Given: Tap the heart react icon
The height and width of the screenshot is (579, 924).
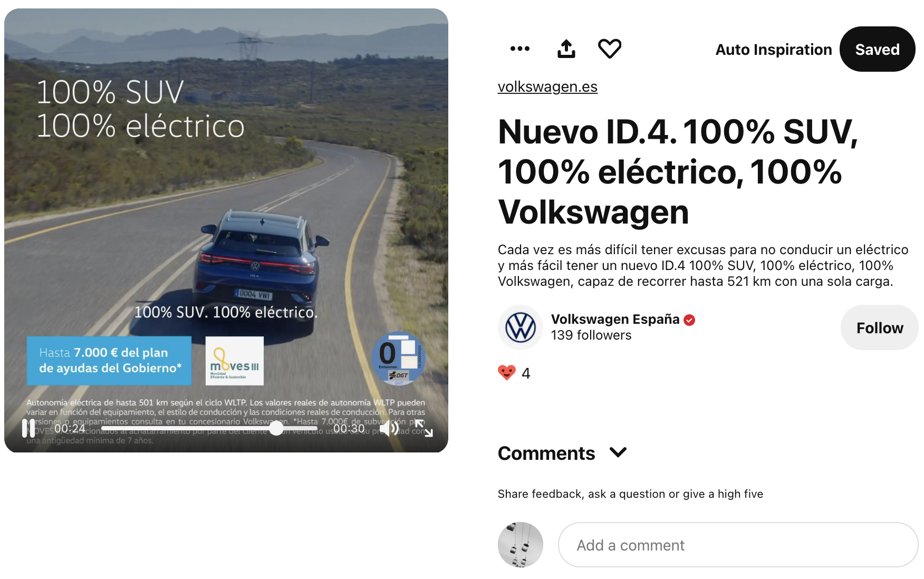Looking at the screenshot, I should pyautogui.click(x=610, y=49).
